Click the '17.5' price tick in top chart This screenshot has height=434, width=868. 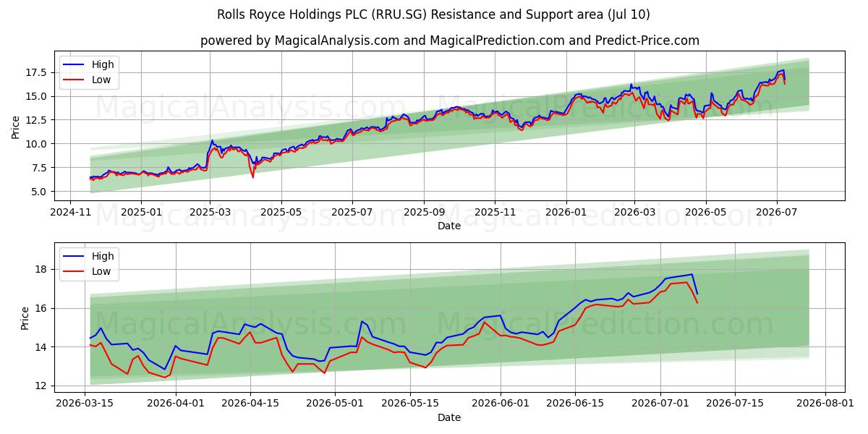38,72
